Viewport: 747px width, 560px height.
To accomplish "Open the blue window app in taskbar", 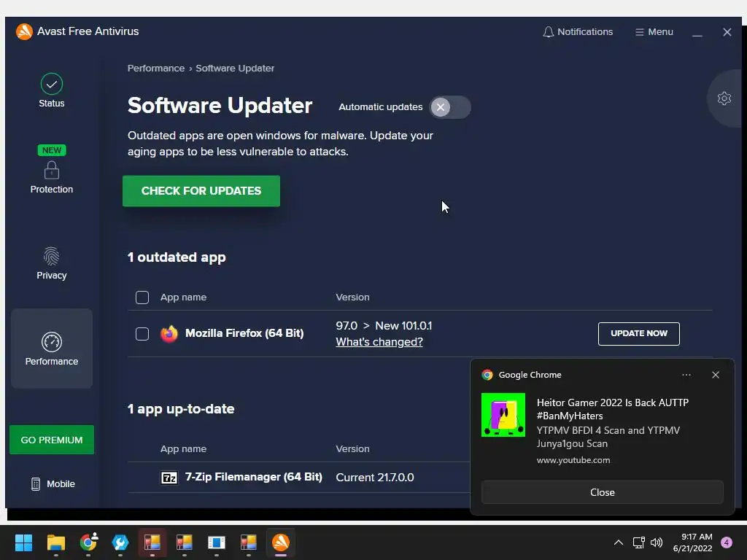I will (x=216, y=542).
